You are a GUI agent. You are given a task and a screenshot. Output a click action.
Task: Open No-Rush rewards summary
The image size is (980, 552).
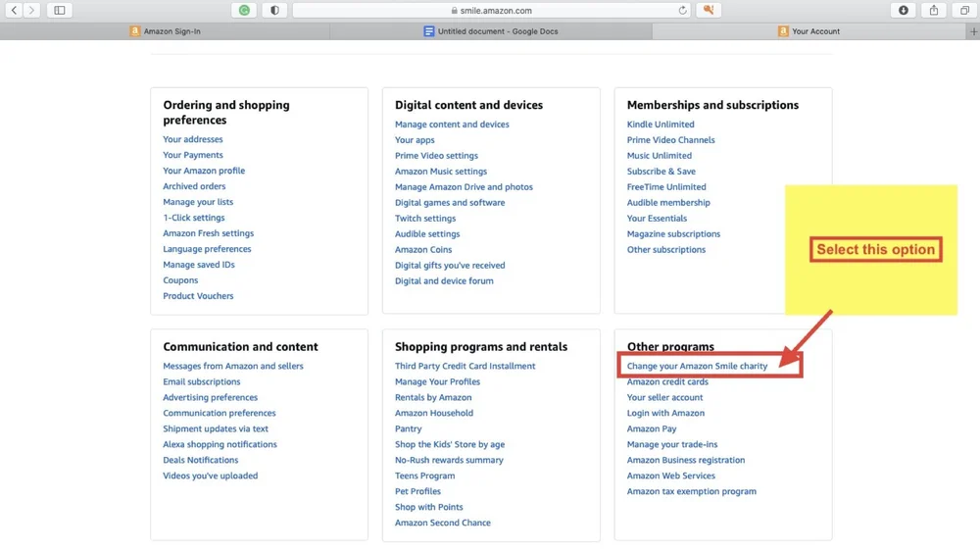[449, 460]
